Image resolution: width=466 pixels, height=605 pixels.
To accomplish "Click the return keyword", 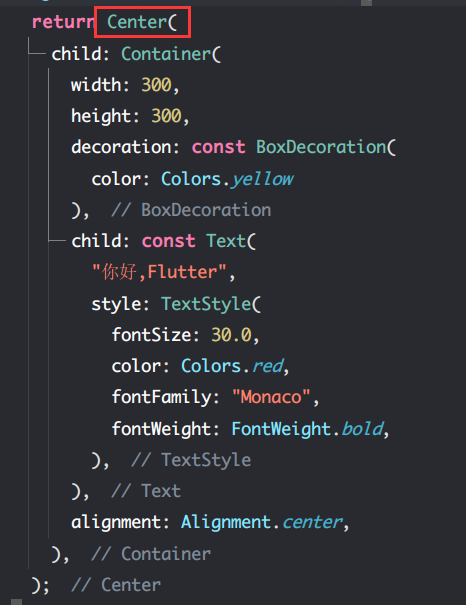I will (63, 22).
